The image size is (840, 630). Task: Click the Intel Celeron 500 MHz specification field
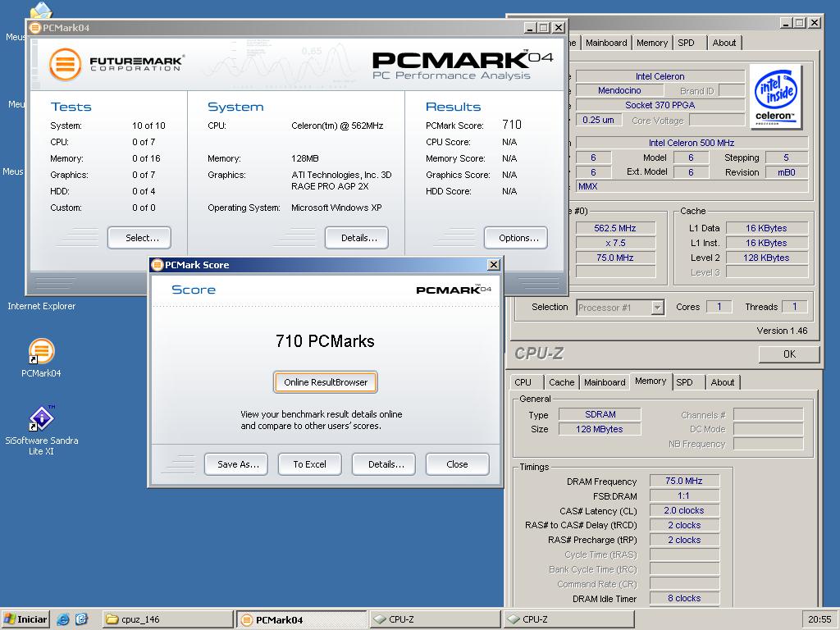coord(692,143)
